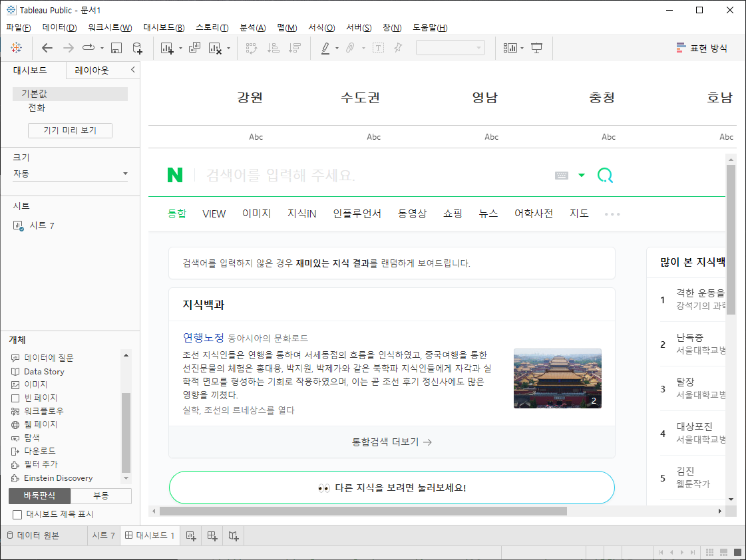Click the show mark labels T icon

tap(378, 47)
